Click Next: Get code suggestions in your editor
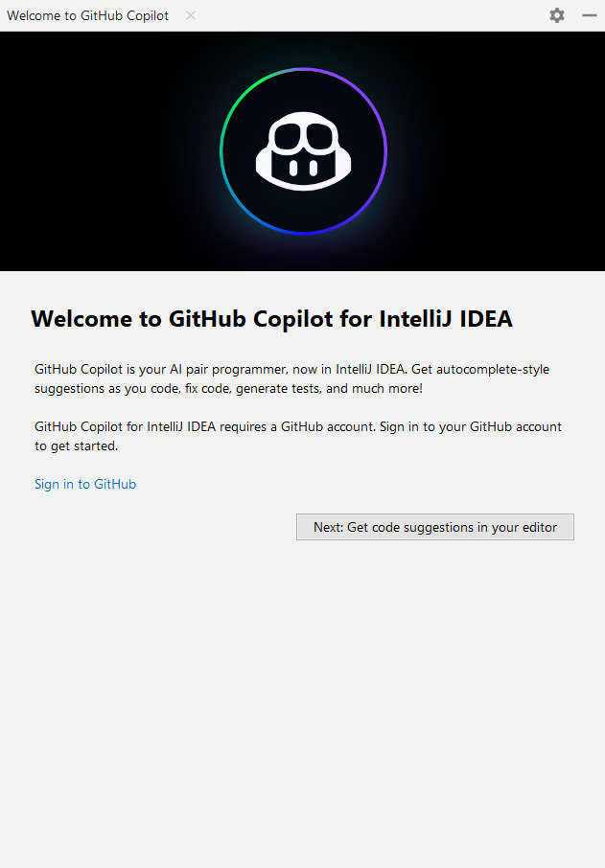This screenshot has width=605, height=868. tap(435, 527)
